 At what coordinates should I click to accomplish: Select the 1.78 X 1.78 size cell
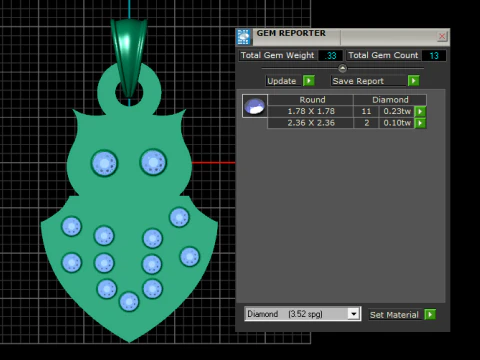click(x=311, y=111)
